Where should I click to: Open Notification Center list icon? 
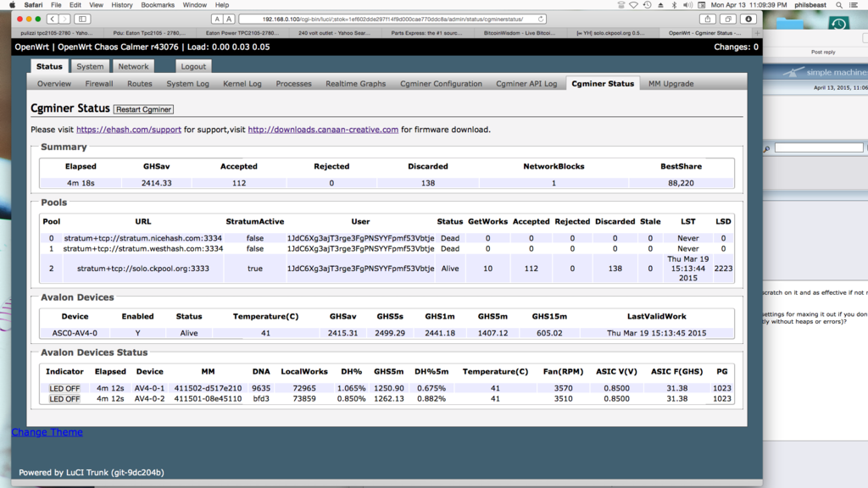[x=854, y=5]
